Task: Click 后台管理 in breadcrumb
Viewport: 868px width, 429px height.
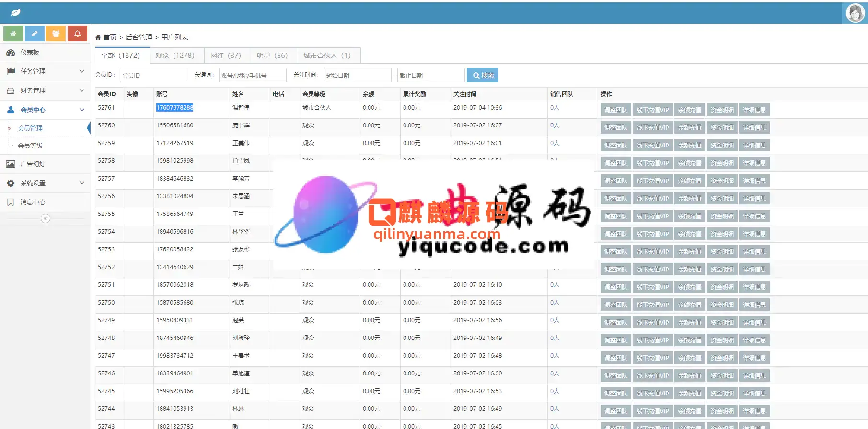Action: coord(139,37)
